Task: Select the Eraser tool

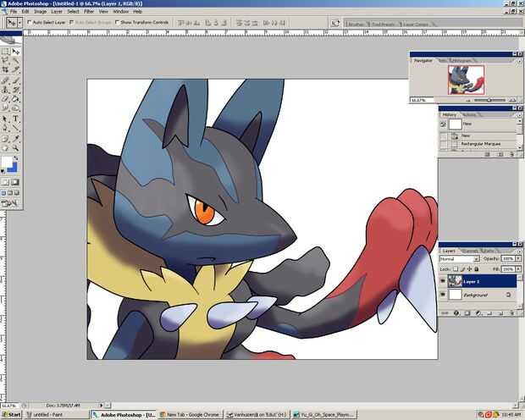Action: click(5, 99)
